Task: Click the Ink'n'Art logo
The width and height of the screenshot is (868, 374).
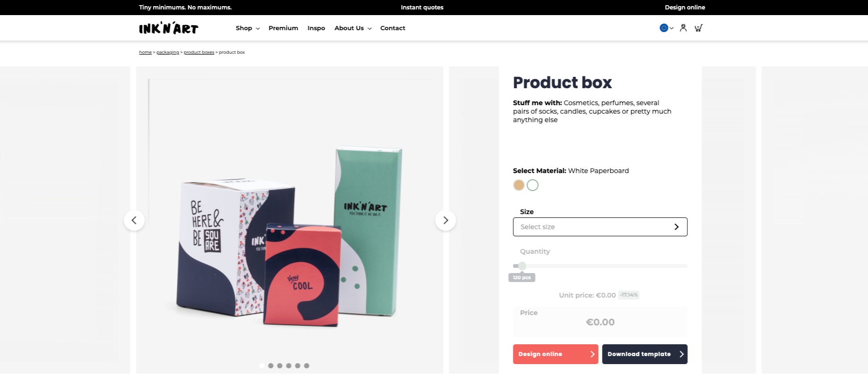Action: [x=168, y=28]
